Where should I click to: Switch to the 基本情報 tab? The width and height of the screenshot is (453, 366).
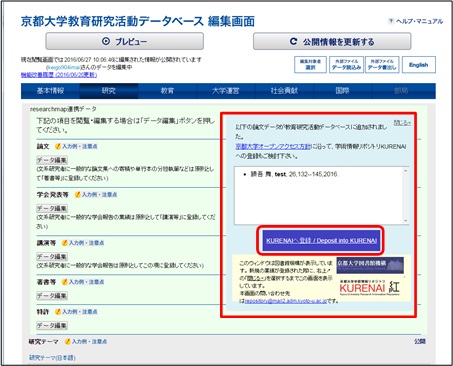tap(50, 91)
